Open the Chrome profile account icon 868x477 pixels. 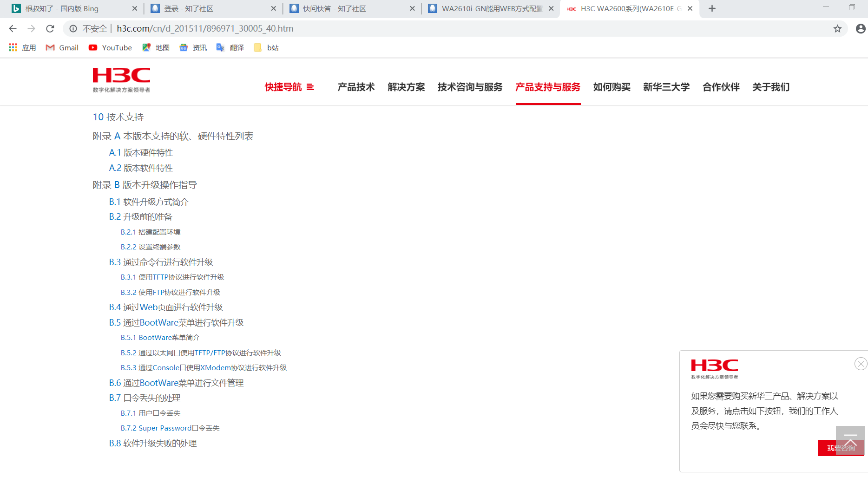(x=861, y=29)
